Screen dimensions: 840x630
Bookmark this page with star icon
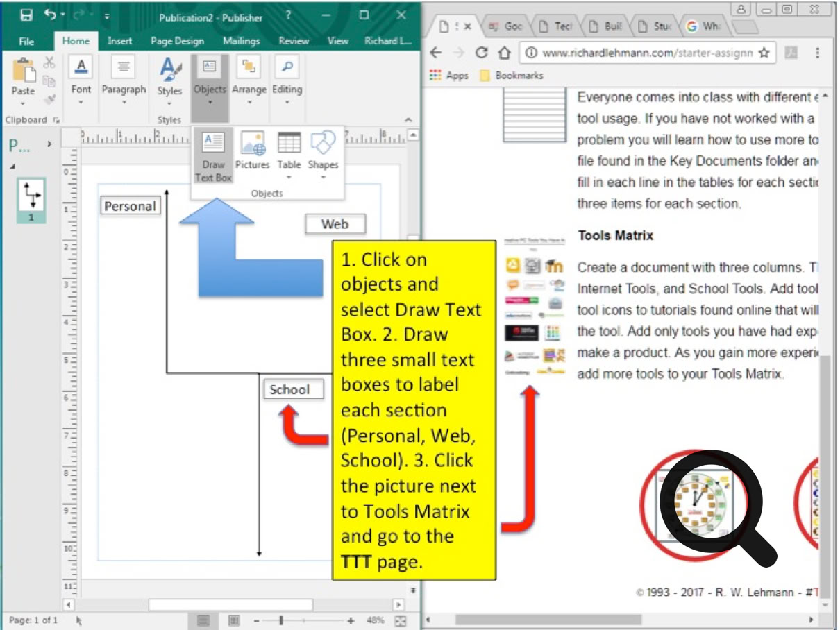[x=764, y=53]
